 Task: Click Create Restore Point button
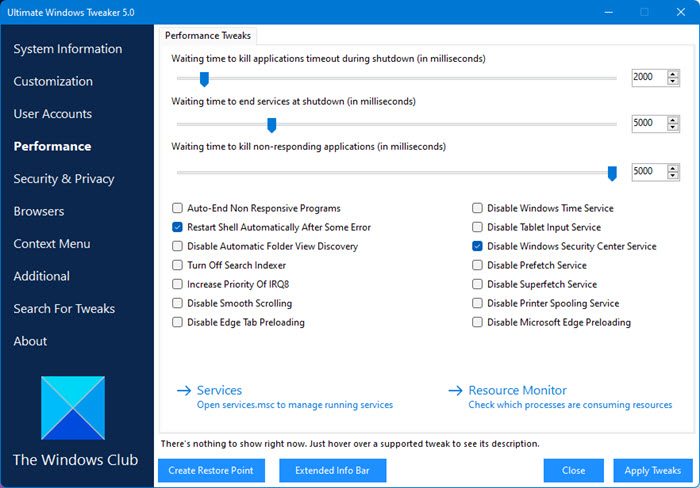coord(211,471)
